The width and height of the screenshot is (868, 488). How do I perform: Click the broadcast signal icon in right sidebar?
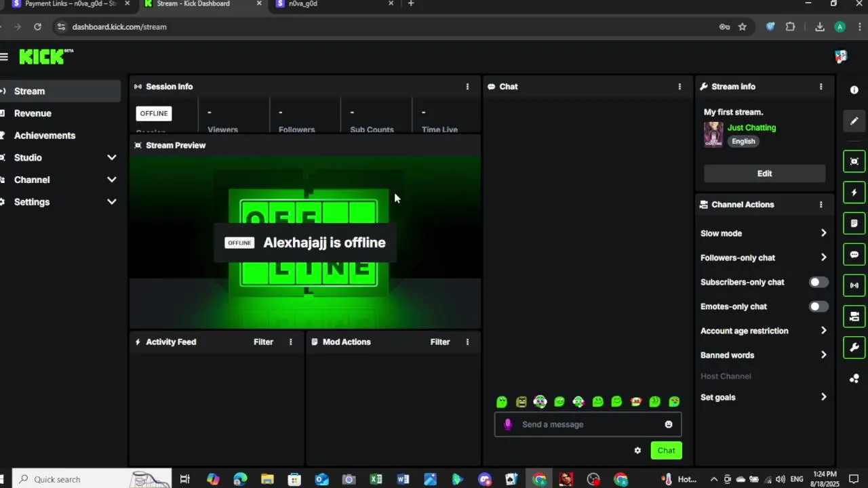tap(854, 285)
